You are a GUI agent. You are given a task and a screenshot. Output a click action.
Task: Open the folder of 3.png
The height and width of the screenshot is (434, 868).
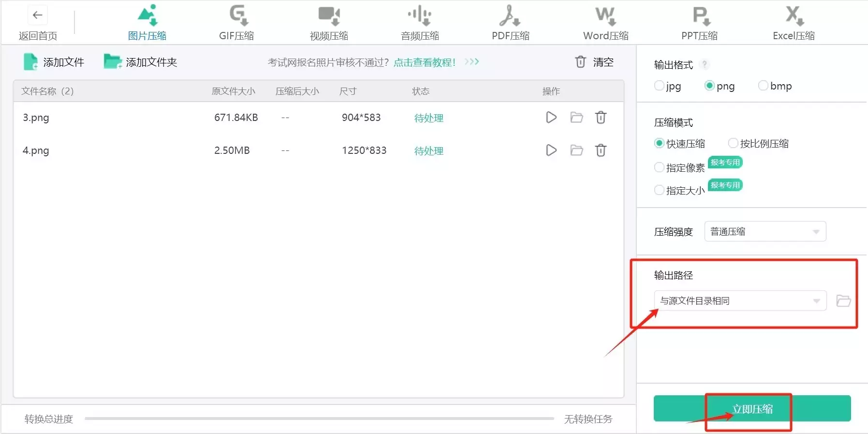576,118
